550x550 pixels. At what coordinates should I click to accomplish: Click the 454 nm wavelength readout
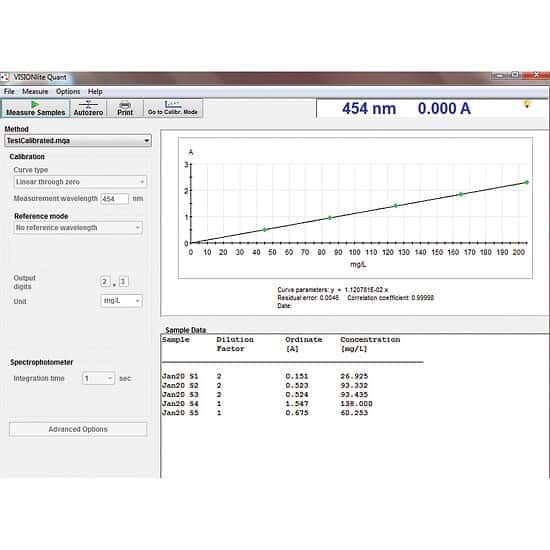tap(369, 108)
